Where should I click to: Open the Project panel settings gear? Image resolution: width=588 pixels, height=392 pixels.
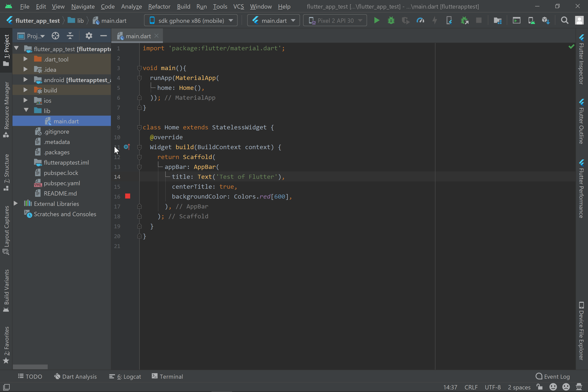pos(89,36)
